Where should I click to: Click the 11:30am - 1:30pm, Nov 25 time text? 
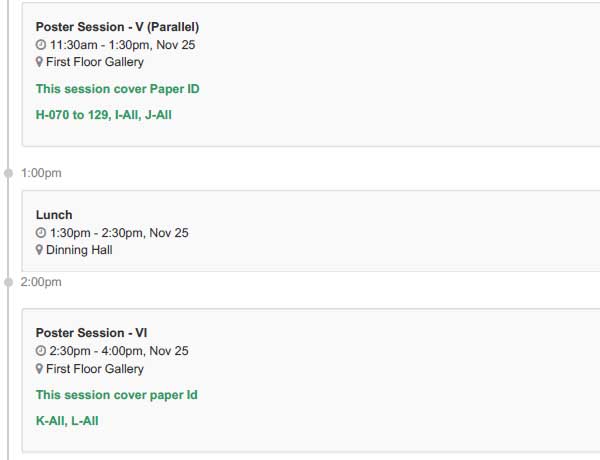click(x=122, y=45)
